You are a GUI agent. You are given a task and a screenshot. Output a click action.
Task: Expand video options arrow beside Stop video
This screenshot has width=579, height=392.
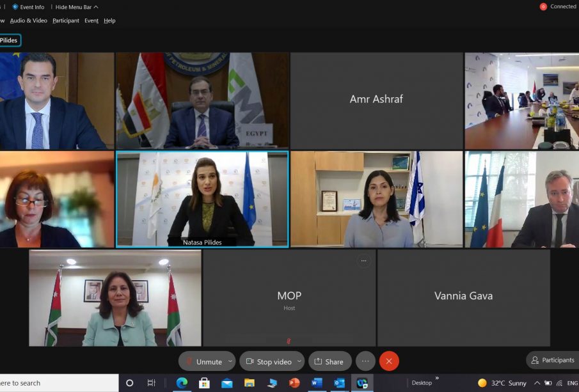[299, 361]
